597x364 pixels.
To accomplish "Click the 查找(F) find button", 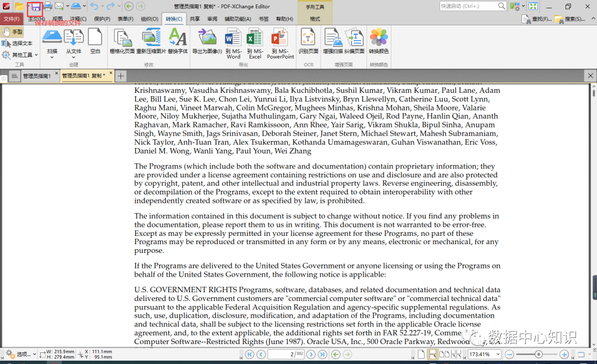I will click(x=536, y=19).
